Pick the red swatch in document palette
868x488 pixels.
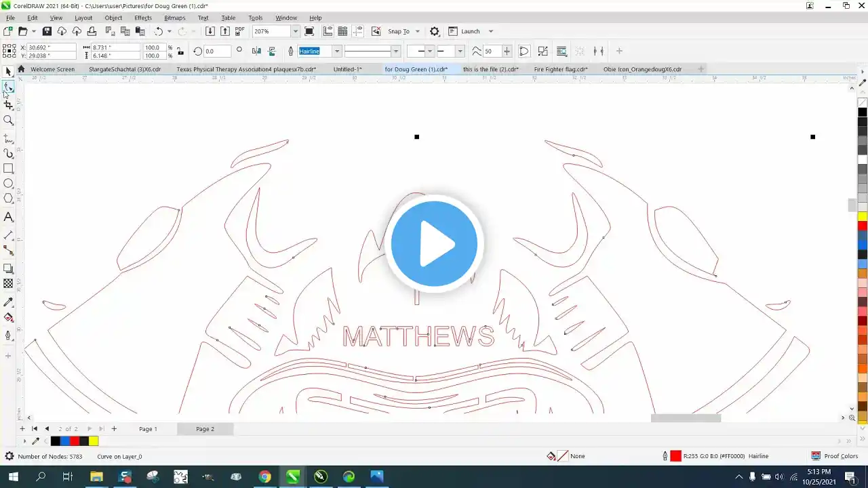coord(75,441)
